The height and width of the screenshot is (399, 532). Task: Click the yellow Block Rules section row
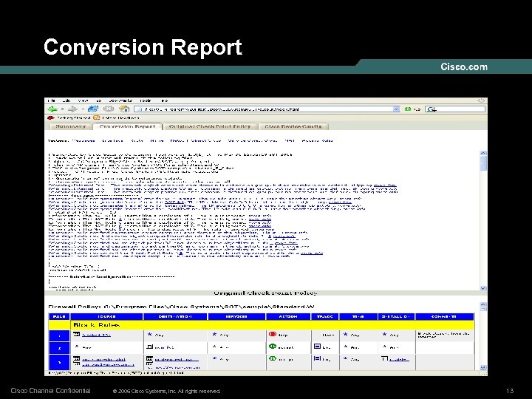click(262, 324)
